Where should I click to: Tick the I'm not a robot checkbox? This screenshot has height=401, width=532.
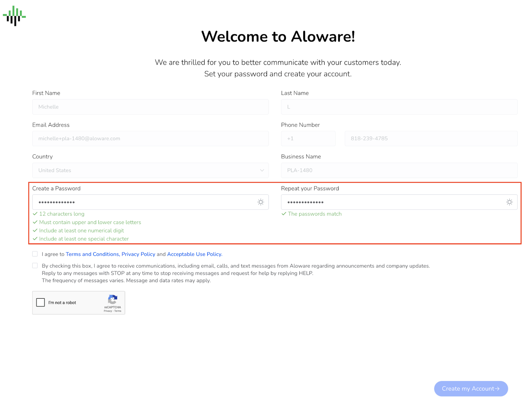coord(41,302)
